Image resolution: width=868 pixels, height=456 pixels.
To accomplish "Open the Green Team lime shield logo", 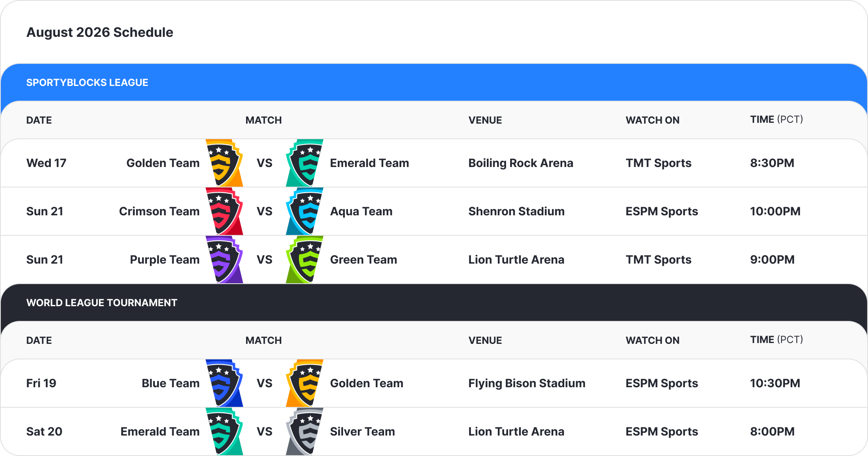I will click(305, 260).
